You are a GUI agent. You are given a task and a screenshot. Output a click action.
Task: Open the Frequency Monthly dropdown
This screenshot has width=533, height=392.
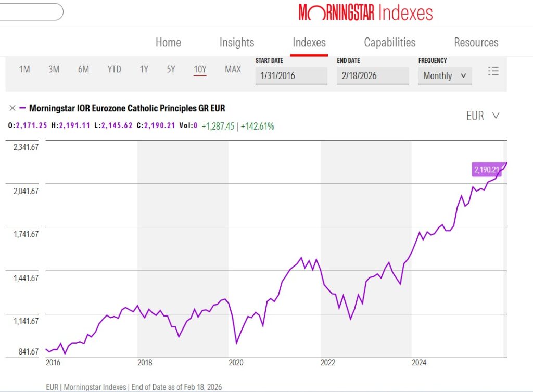445,75
